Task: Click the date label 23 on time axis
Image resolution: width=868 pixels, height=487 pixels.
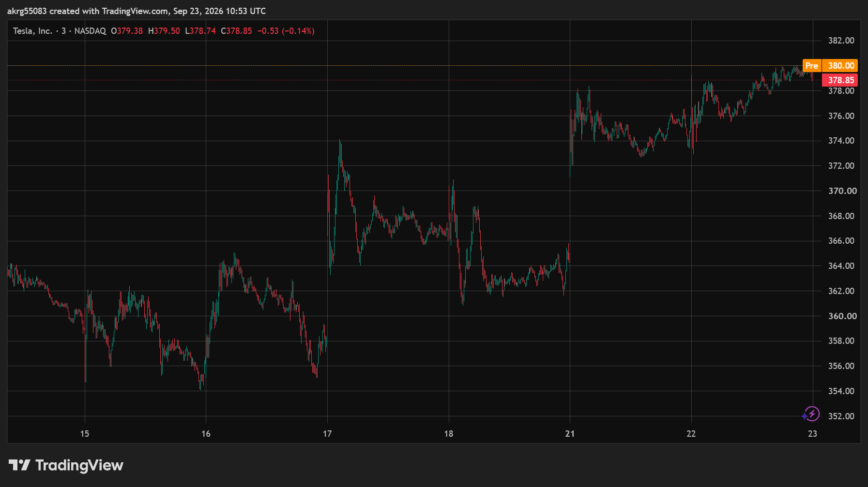Action: tap(812, 434)
